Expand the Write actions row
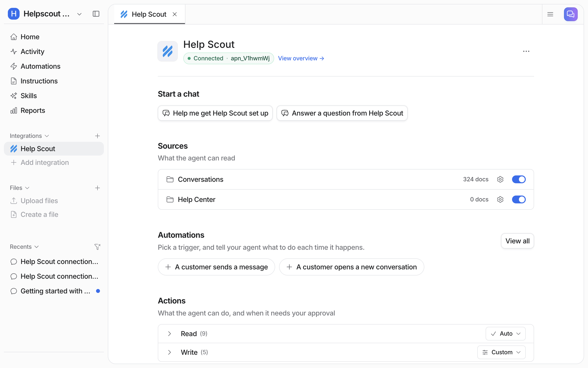588x368 pixels. pos(169,352)
